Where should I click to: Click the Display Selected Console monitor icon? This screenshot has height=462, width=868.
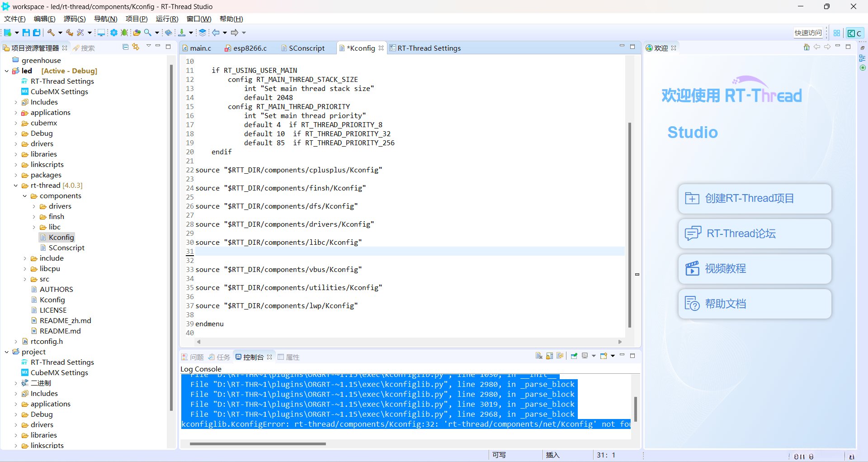pyautogui.click(x=585, y=356)
